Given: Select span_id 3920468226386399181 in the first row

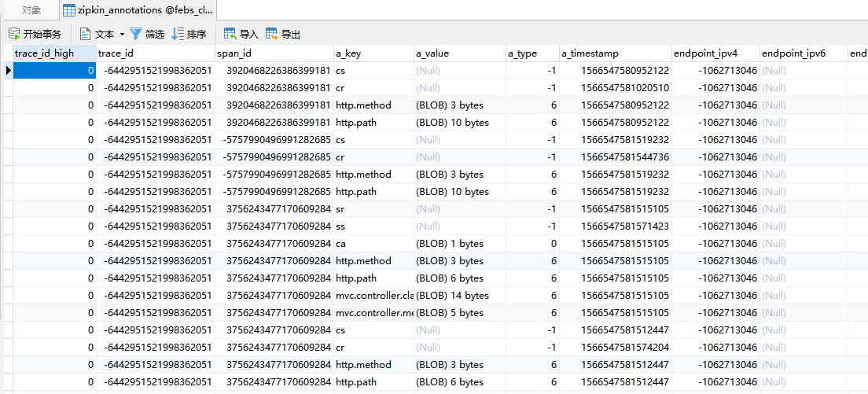Looking at the screenshot, I should coord(274,70).
